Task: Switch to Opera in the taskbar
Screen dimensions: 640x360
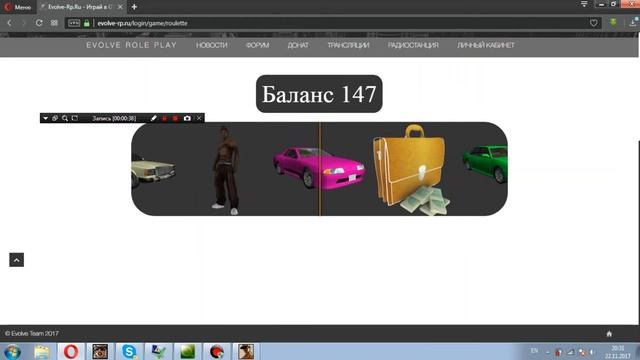Action: [71, 351]
